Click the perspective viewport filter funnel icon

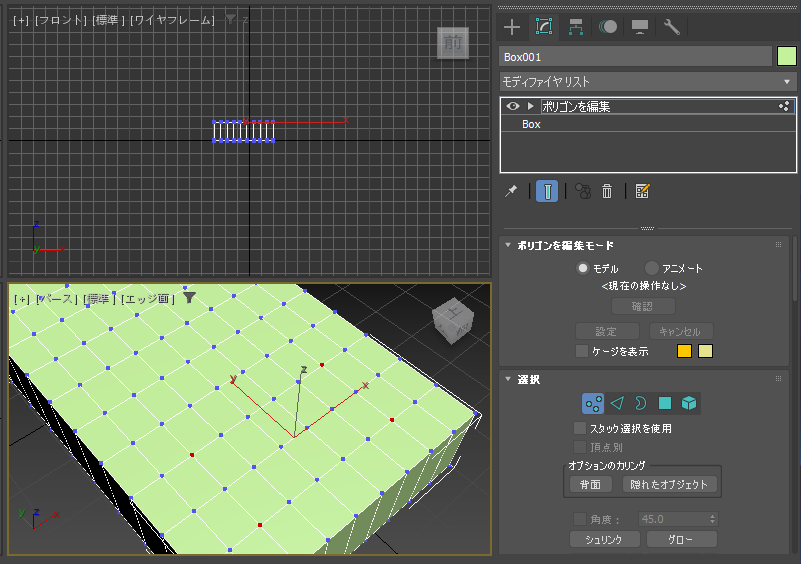190,298
